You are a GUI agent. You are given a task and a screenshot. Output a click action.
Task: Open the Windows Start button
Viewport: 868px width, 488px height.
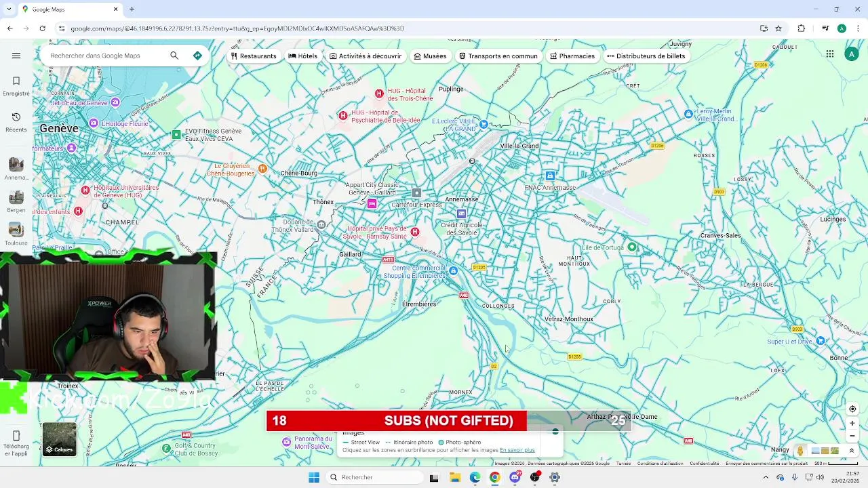[314, 477]
